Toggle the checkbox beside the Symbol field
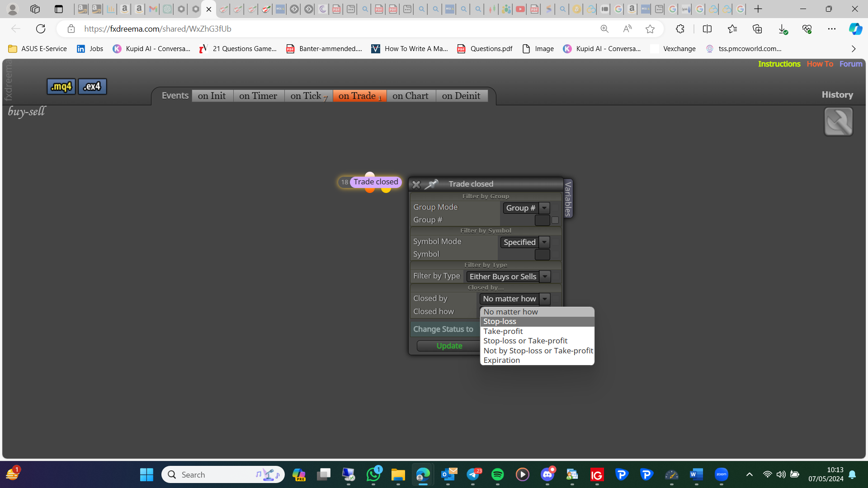 coord(555,254)
